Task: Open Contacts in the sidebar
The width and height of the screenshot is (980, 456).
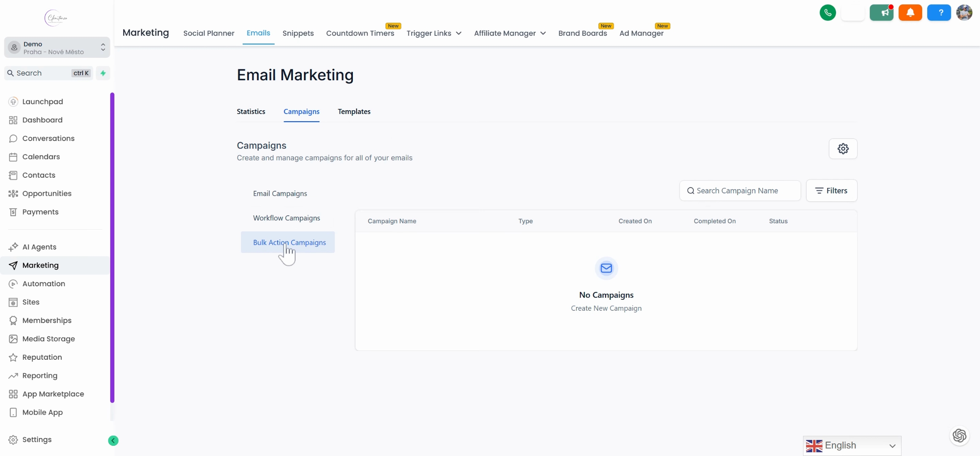Action: [38, 175]
